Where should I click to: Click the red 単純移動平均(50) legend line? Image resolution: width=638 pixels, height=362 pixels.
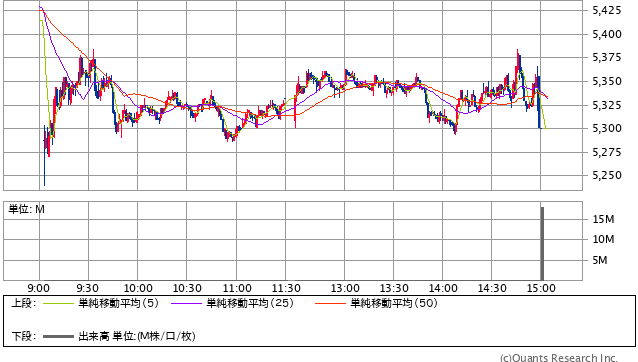(x=330, y=303)
